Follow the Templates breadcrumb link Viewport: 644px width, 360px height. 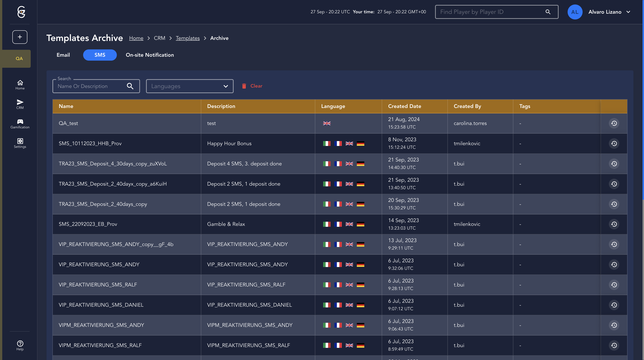188,38
